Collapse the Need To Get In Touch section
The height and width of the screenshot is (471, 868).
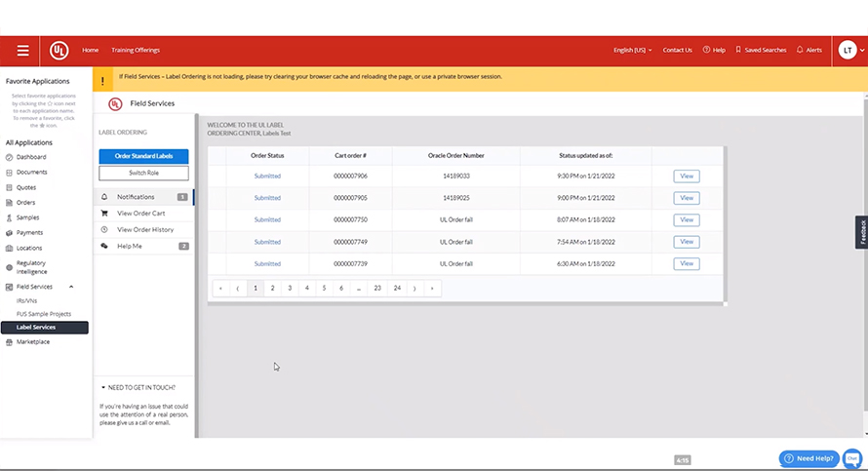tap(103, 387)
